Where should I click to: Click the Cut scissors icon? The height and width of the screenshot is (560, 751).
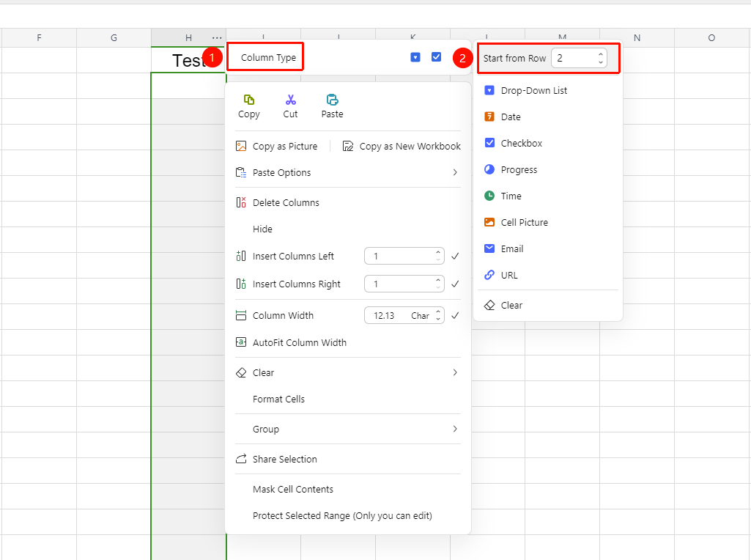[291, 100]
